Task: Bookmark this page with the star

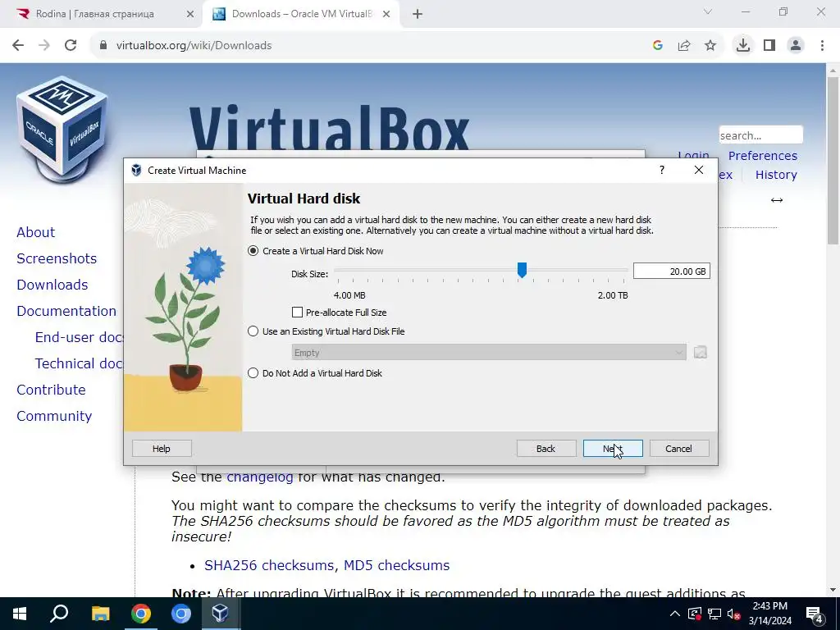Action: [x=710, y=46]
